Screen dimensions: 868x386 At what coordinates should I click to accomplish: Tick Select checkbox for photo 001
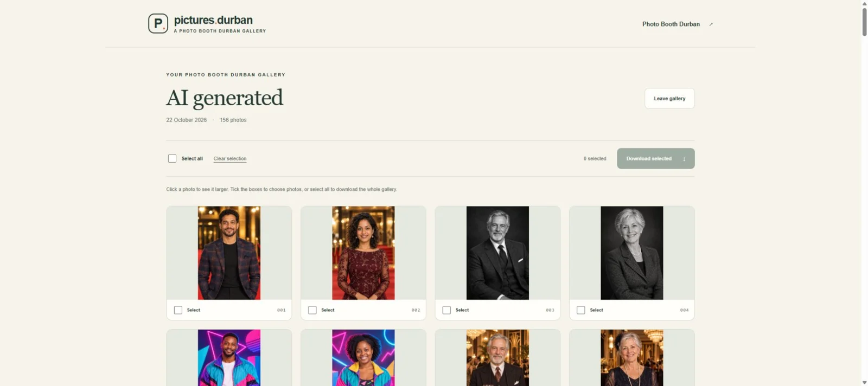(178, 310)
